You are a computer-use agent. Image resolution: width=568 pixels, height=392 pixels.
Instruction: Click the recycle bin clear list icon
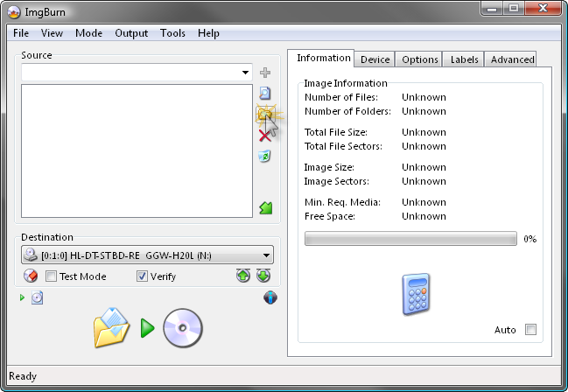264,156
